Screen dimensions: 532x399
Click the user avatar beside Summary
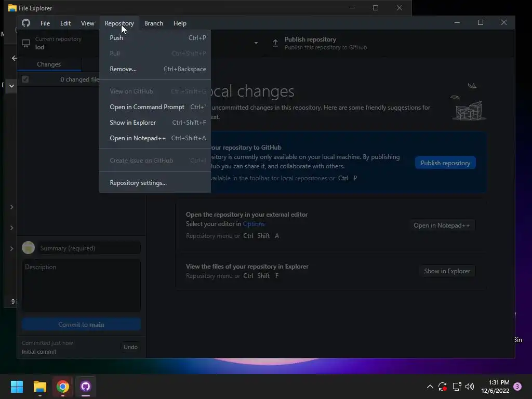tap(28, 248)
